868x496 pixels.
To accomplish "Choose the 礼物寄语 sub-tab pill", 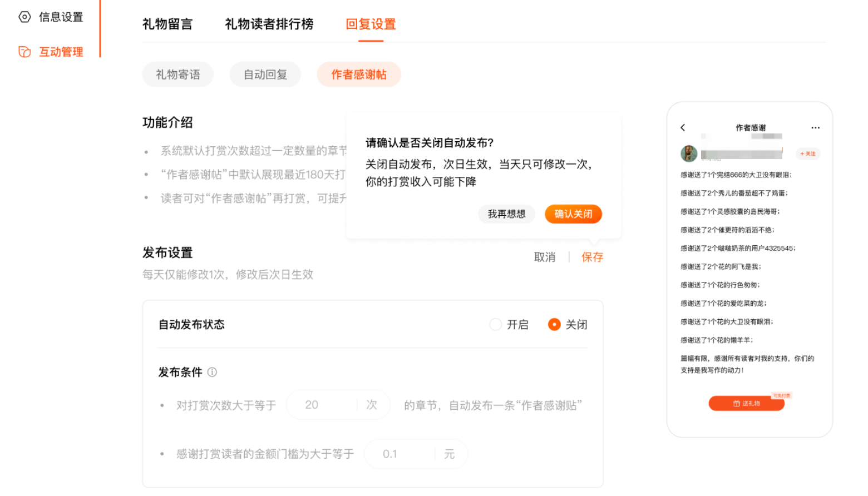I will 177,75.
